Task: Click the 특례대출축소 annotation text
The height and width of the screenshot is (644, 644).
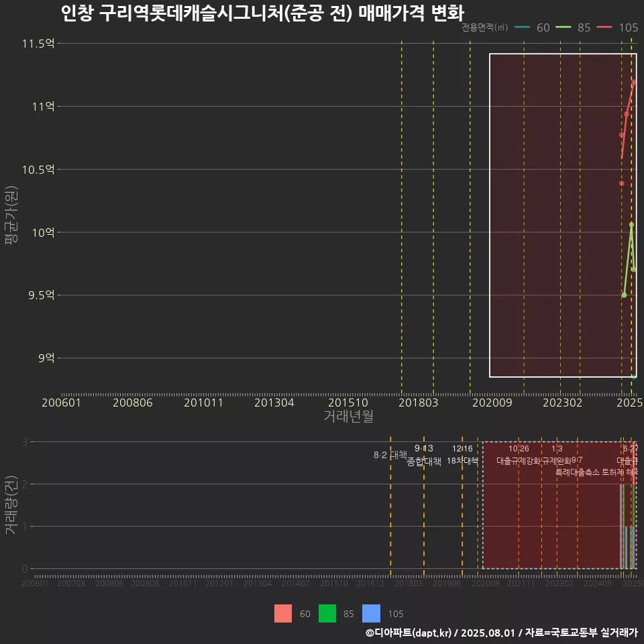Action: pos(578,472)
